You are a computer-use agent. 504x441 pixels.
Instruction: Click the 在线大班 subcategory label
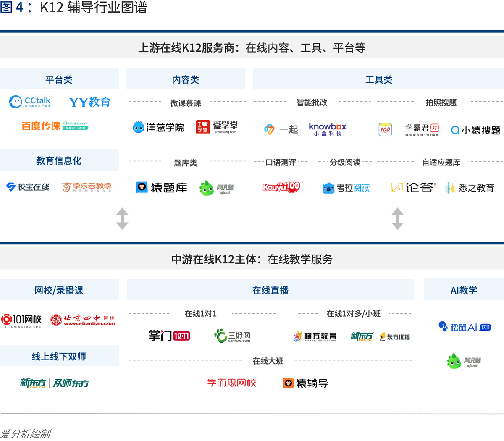tap(268, 361)
